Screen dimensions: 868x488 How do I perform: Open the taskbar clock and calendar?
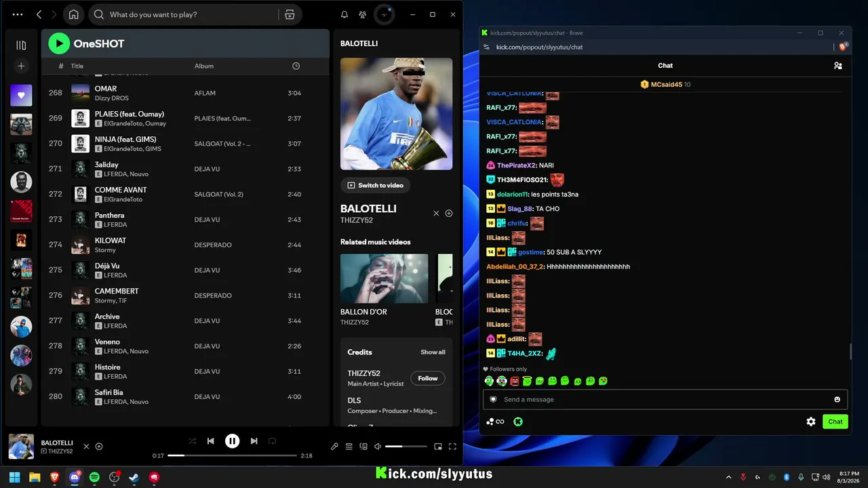click(x=848, y=477)
